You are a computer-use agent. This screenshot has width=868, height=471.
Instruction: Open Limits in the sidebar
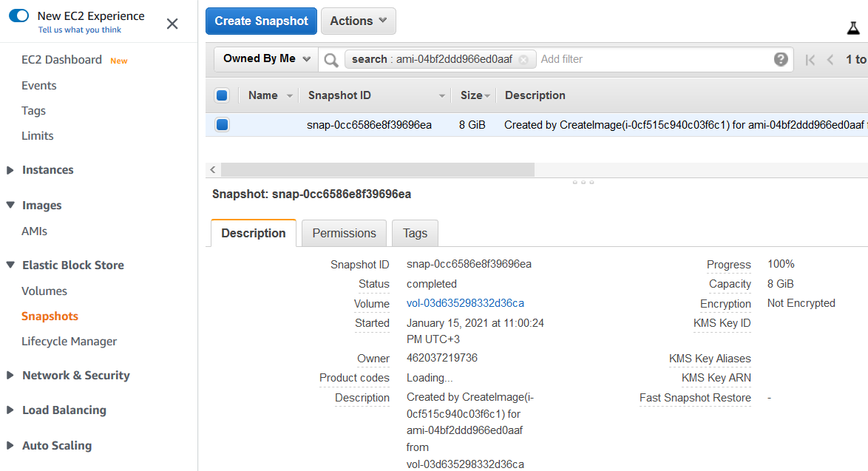(37, 135)
